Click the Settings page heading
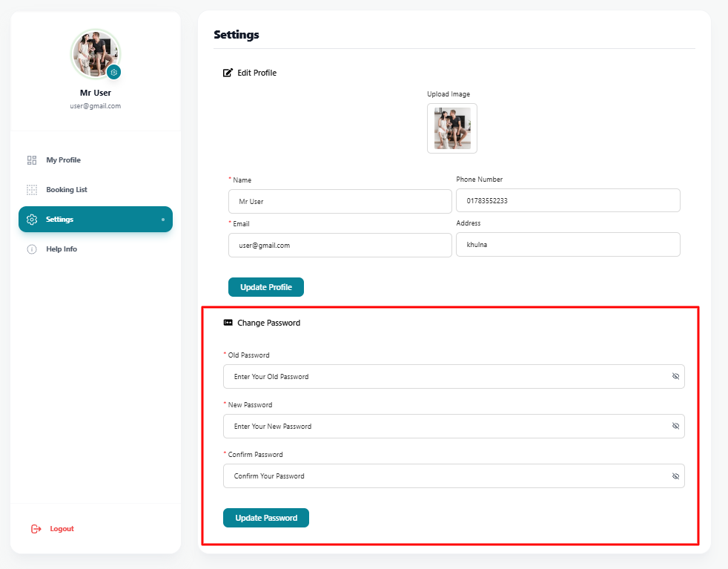Viewport: 728px width, 569px height. point(236,35)
